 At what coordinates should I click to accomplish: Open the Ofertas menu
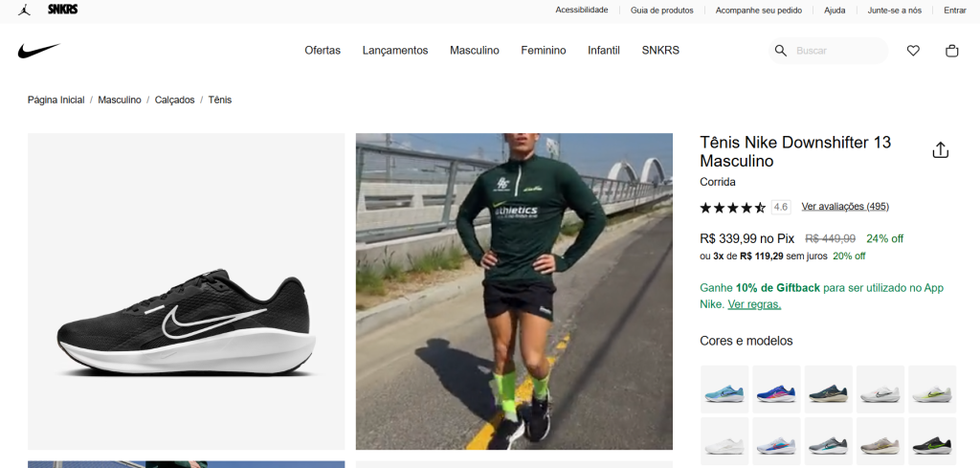(323, 51)
